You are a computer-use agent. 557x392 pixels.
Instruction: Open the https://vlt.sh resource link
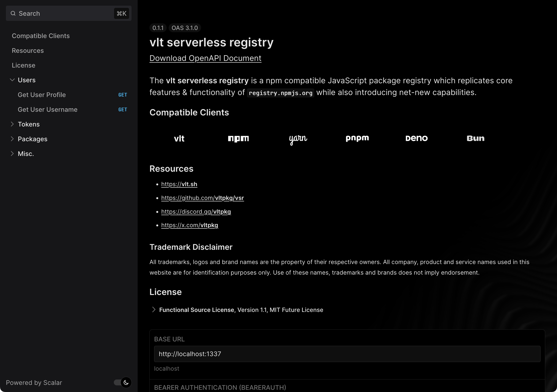click(179, 184)
